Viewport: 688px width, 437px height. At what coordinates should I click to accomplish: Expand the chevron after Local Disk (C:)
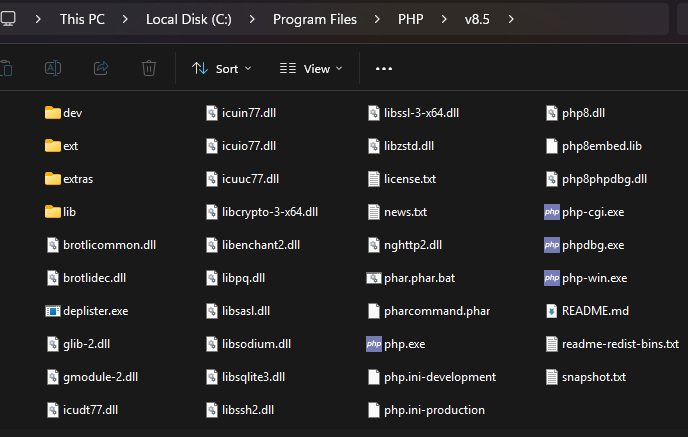[252, 19]
